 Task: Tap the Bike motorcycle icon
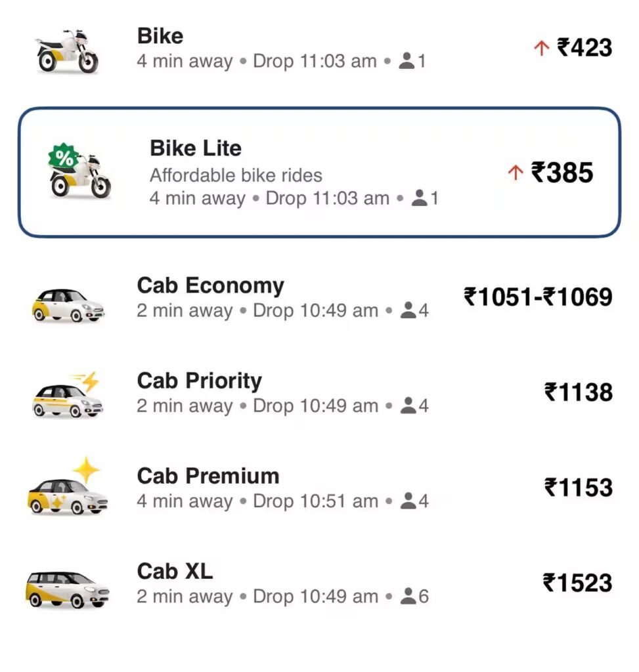pyautogui.click(x=68, y=51)
